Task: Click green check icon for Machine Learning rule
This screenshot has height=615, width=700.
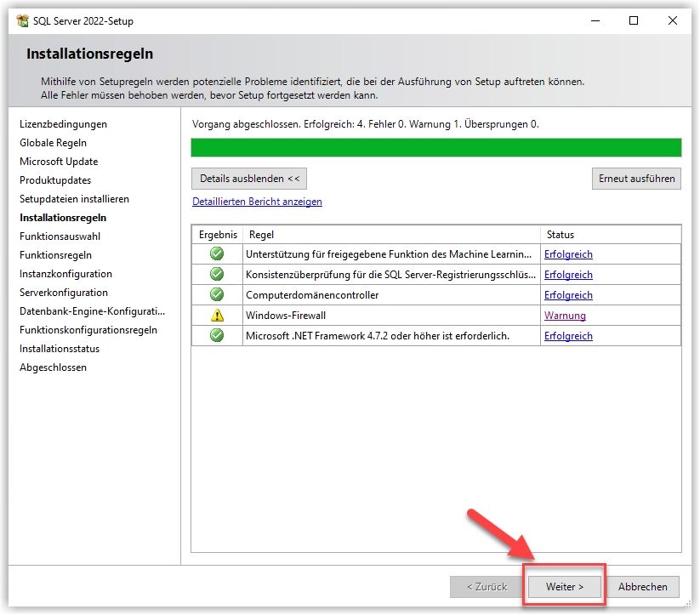Action: point(217,254)
